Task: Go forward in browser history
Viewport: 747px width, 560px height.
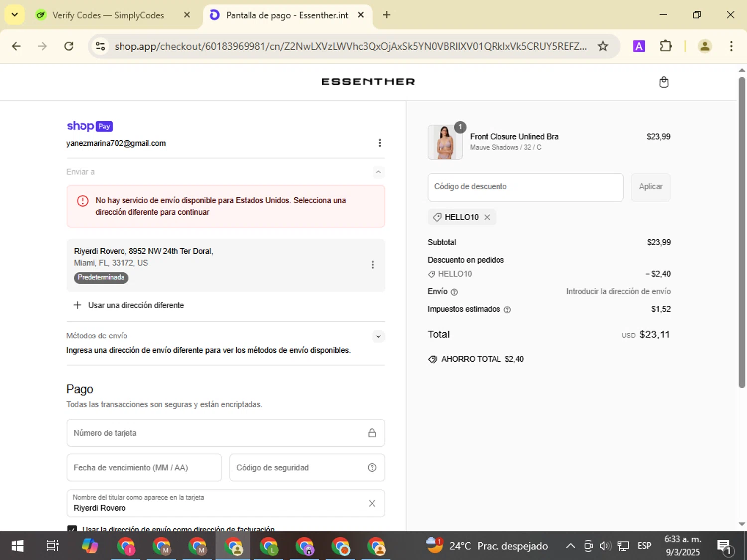Action: pos(43,46)
